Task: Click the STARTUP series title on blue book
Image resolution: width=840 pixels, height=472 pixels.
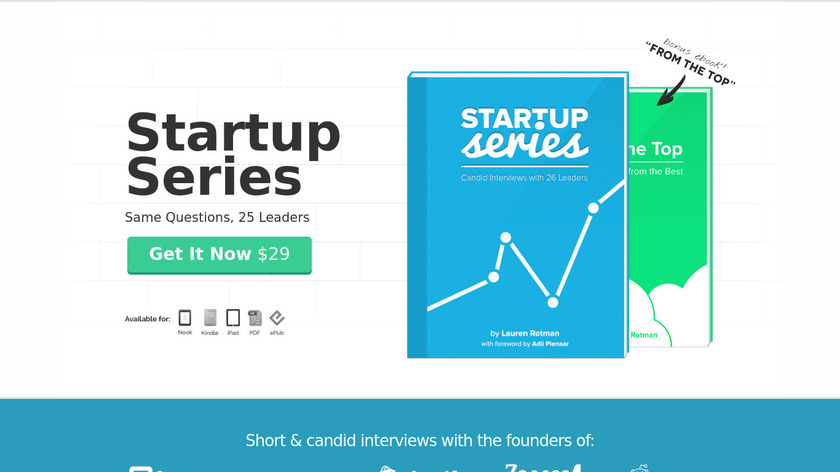Action: pos(524,133)
